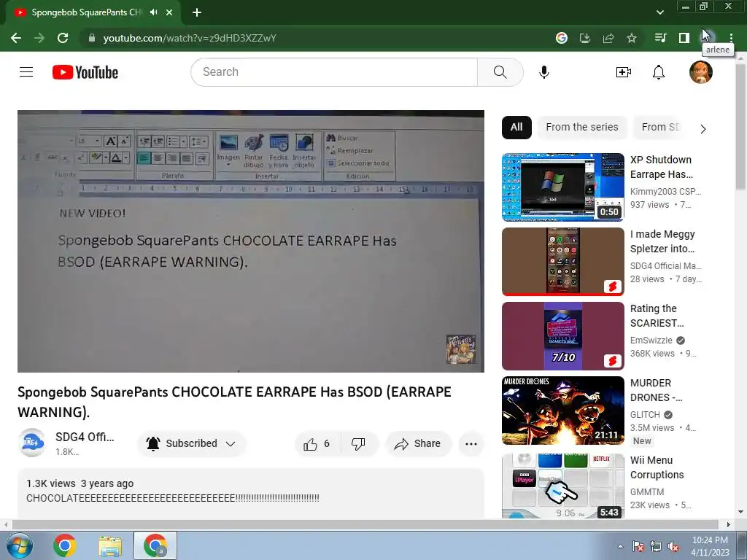Share this page using the address bar icon
Viewport: 747px width, 560px height.
[608, 38]
